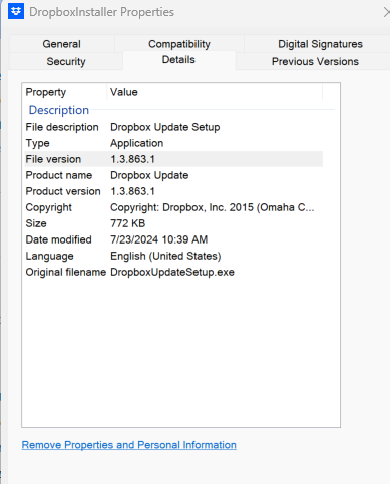Select the Language property label
The image size is (390, 484).
coord(49,256)
